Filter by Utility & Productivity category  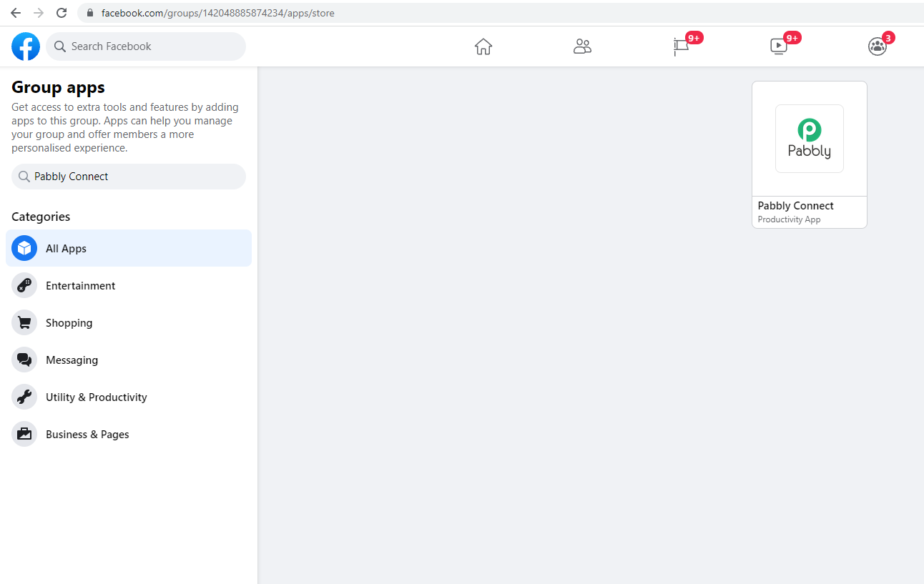click(x=129, y=397)
